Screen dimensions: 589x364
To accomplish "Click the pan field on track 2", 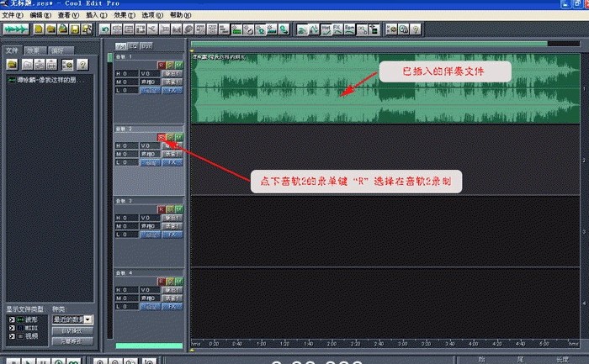I will coord(150,154).
